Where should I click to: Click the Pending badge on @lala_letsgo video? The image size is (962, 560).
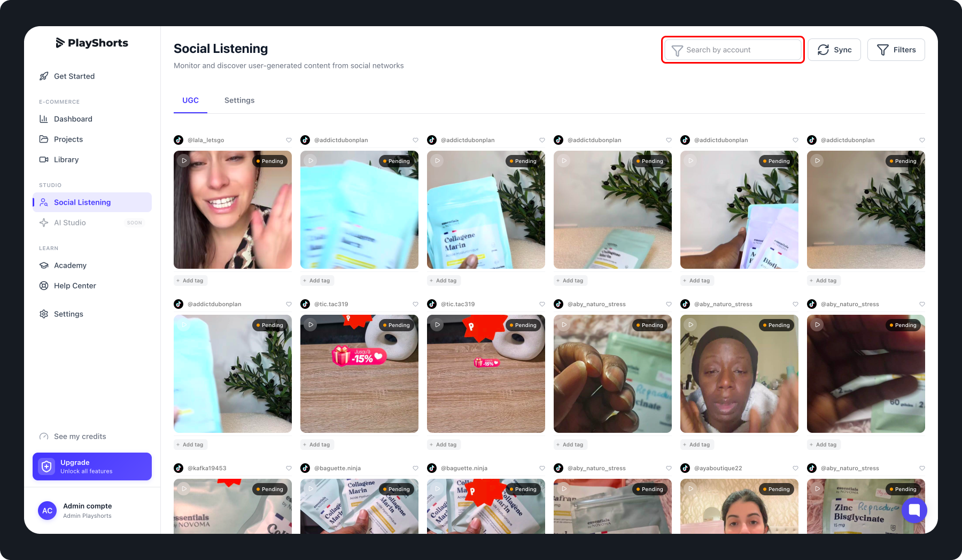(269, 161)
